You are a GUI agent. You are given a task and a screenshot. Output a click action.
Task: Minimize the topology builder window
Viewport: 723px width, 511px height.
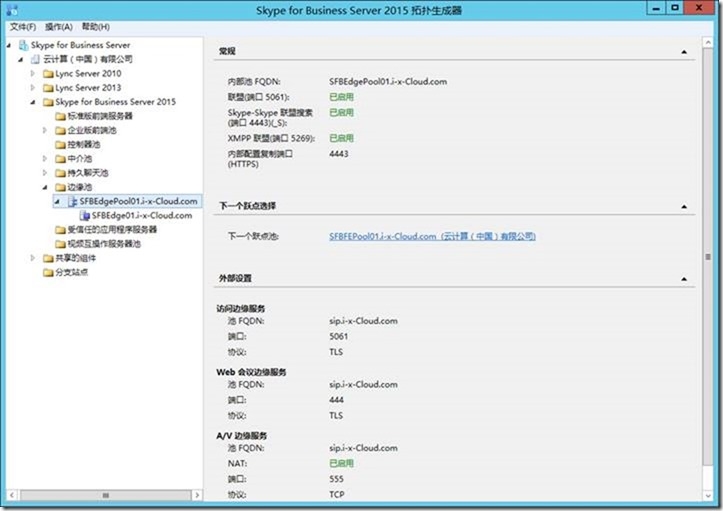pos(656,8)
